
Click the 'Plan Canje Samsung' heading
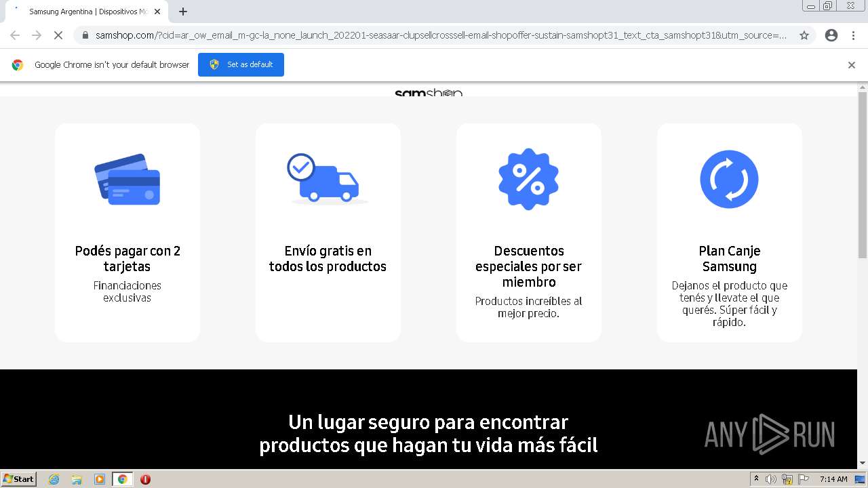pyautogui.click(x=730, y=258)
